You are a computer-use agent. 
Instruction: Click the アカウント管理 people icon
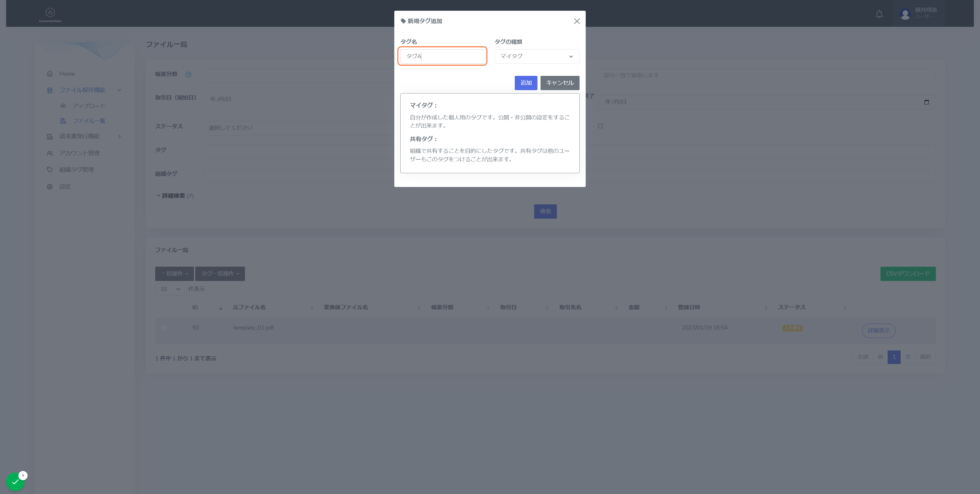click(50, 153)
